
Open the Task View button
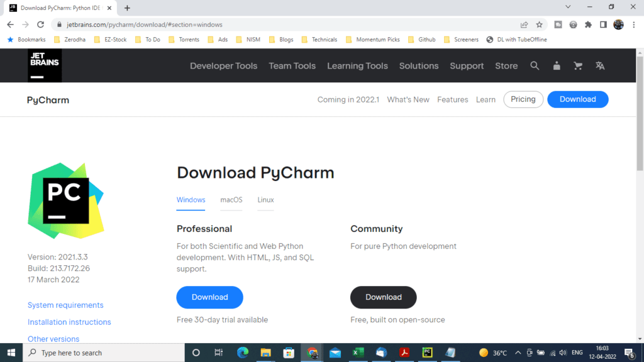(218, 353)
